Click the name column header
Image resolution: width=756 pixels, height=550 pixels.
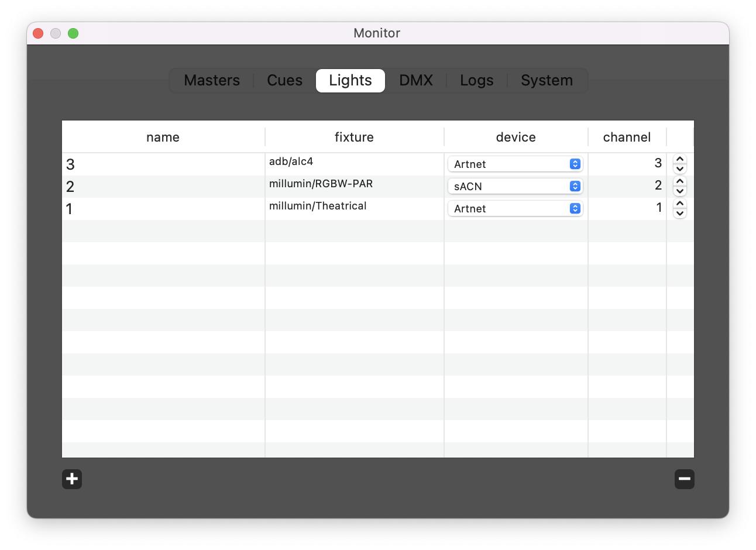(x=163, y=137)
